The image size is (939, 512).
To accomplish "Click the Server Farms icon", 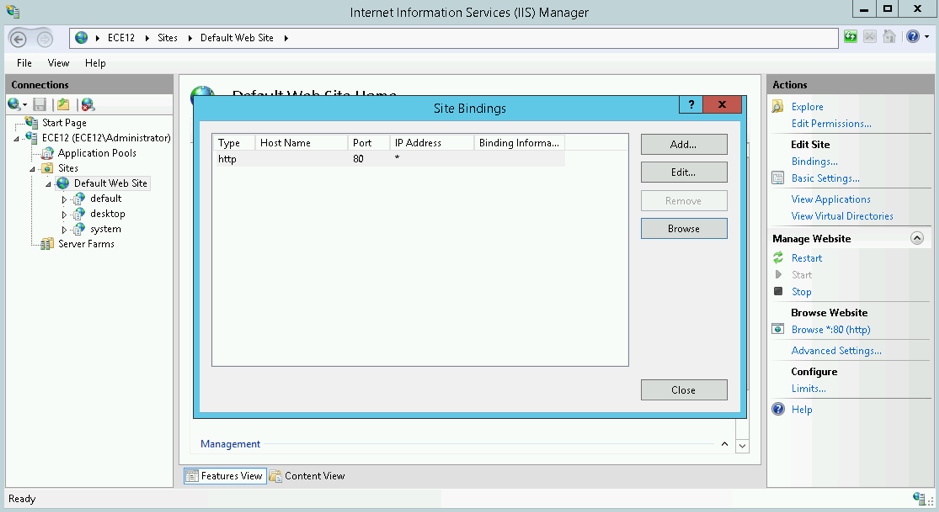I will point(47,244).
